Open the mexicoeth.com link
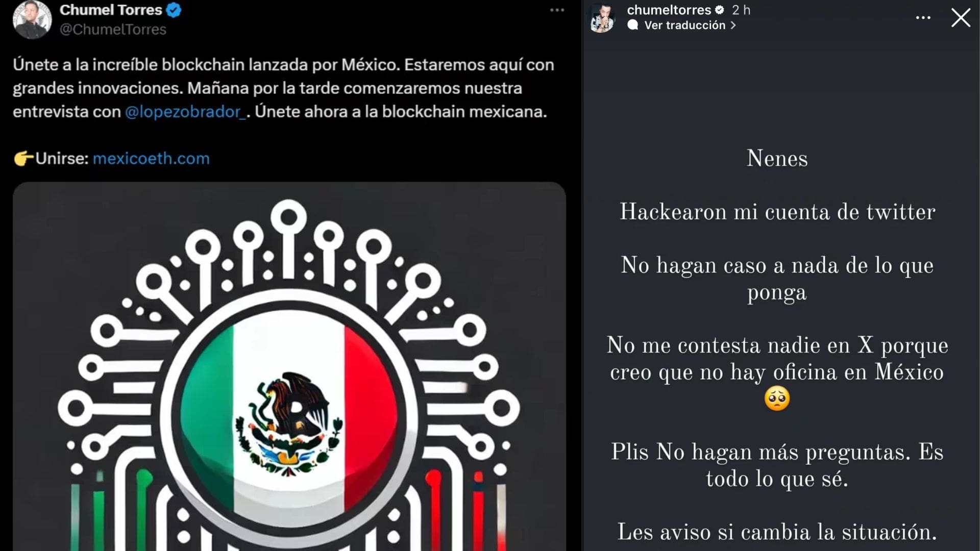The height and width of the screenshot is (551, 980). [x=151, y=158]
